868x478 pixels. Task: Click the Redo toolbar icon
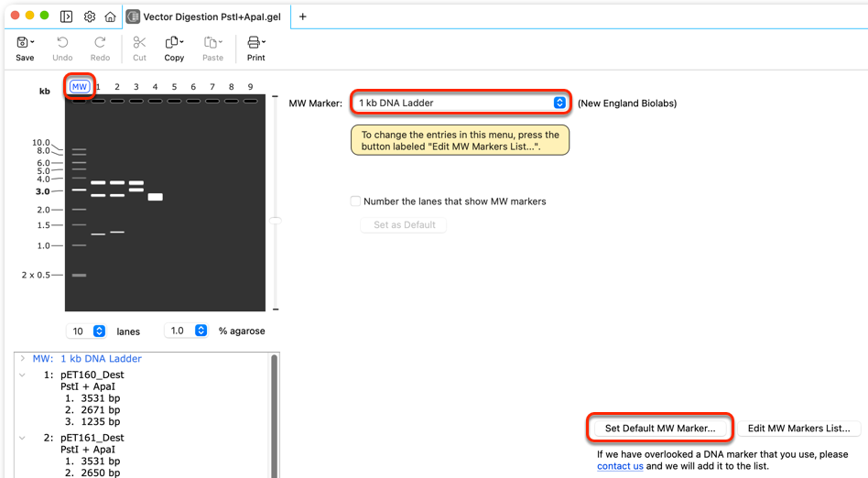click(x=100, y=43)
